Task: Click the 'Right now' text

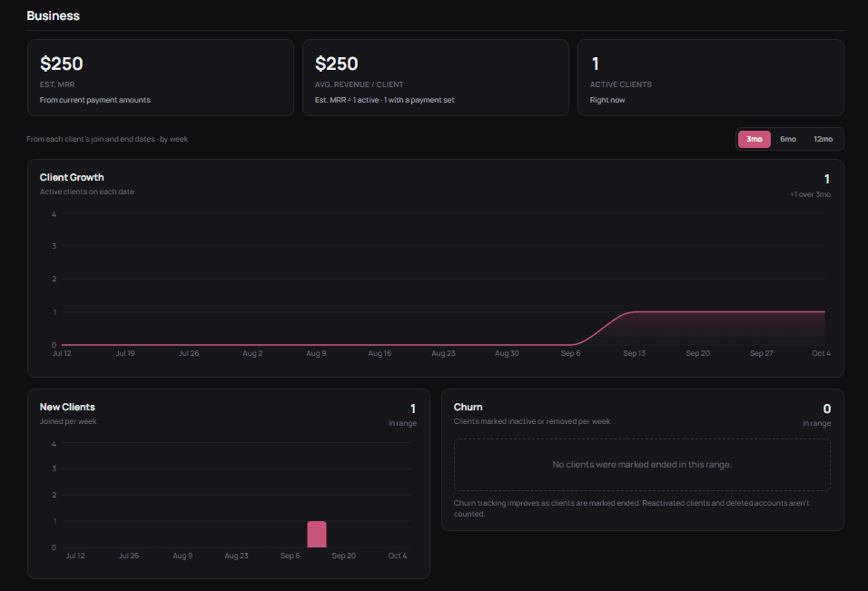Action: 607,100
